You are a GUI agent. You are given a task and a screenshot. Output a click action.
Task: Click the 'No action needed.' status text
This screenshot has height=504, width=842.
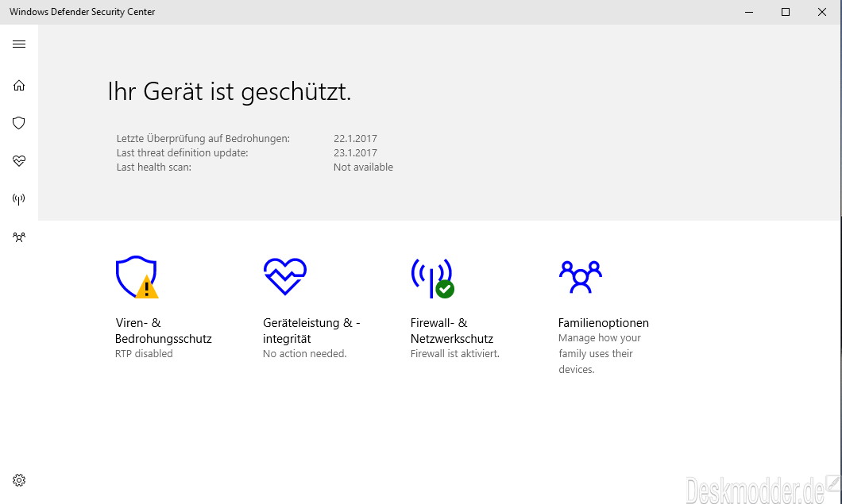pyautogui.click(x=304, y=354)
